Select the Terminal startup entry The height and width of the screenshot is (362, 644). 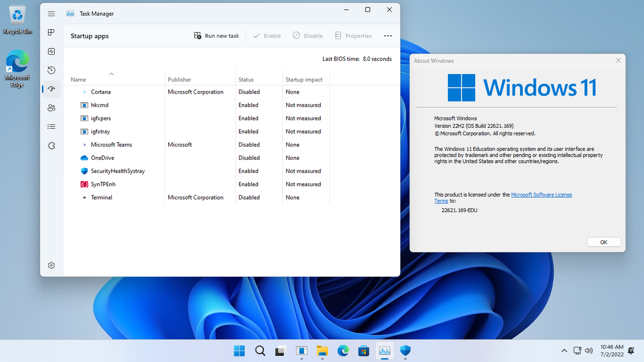coord(197,198)
